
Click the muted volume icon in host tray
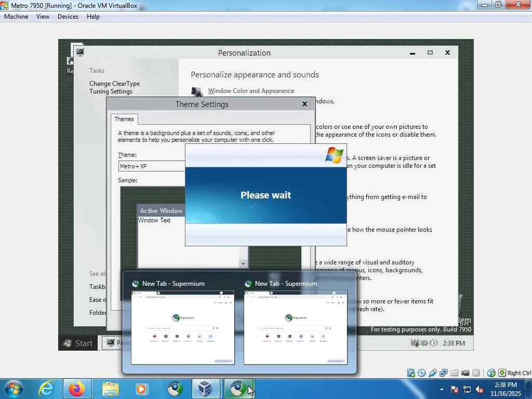[480, 389]
